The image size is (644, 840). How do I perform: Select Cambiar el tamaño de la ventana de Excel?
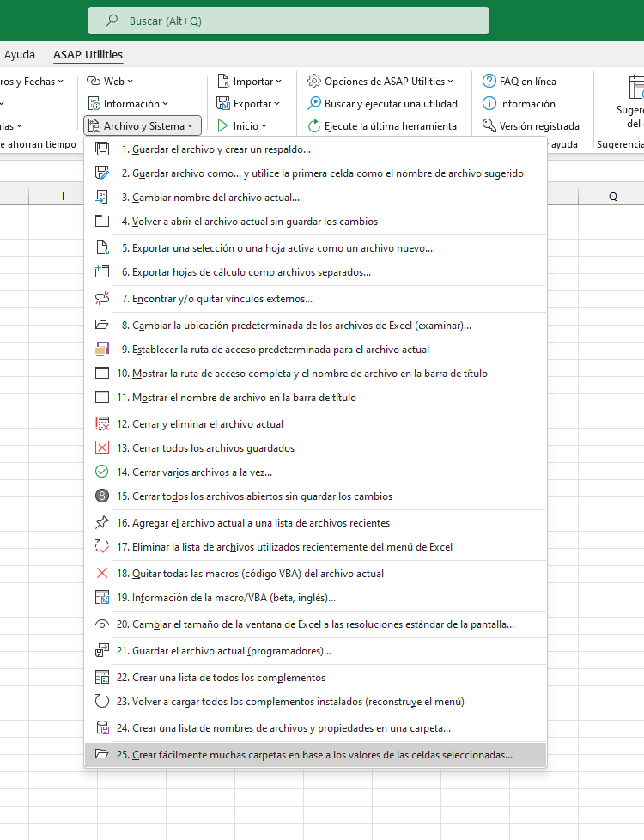click(316, 624)
